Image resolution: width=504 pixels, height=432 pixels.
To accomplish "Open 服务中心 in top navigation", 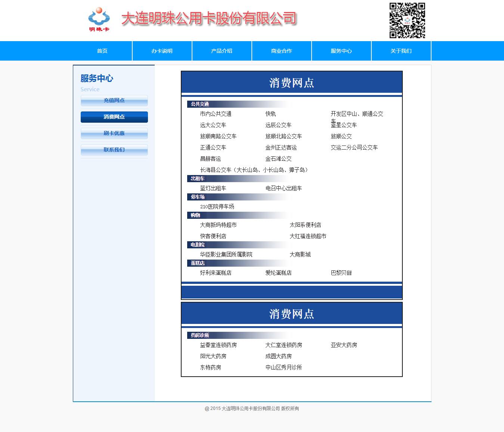I will pos(341,51).
